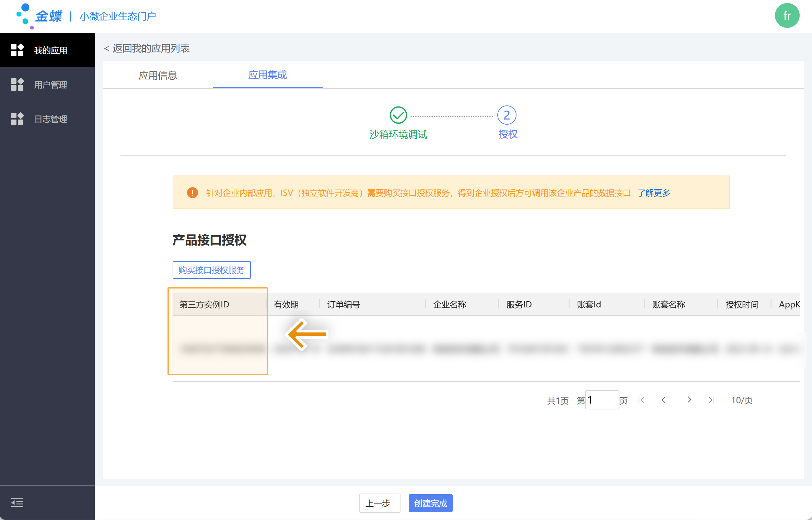The image size is (812, 520).
Task: Go to first page of table
Action: pyautogui.click(x=641, y=400)
